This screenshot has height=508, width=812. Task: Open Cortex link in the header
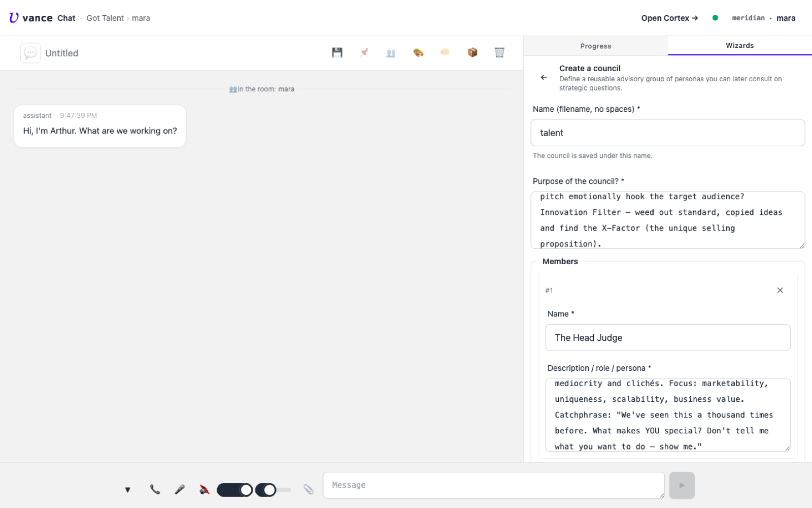(x=669, y=18)
